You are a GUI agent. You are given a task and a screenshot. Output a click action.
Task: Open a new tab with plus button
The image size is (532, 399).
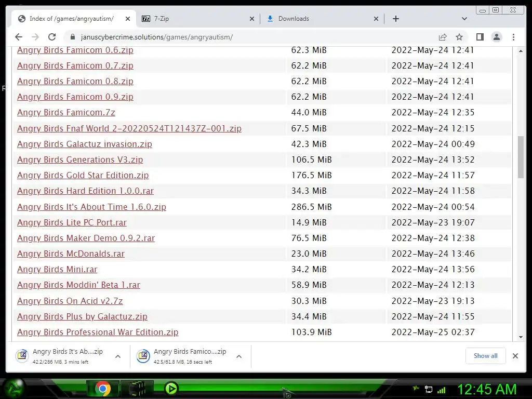tap(395, 19)
